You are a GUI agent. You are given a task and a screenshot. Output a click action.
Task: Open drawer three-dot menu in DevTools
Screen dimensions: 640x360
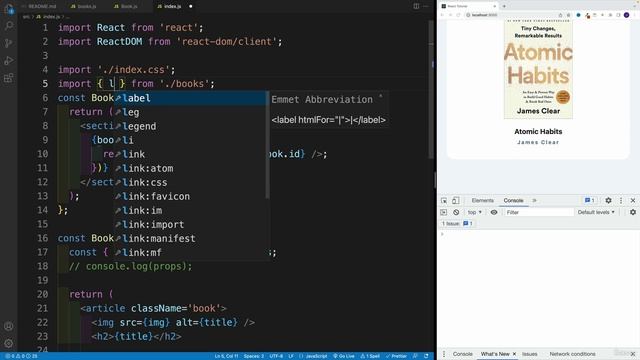coord(444,353)
